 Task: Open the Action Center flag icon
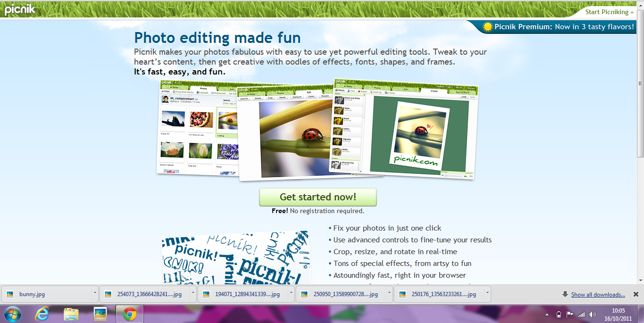point(570,315)
